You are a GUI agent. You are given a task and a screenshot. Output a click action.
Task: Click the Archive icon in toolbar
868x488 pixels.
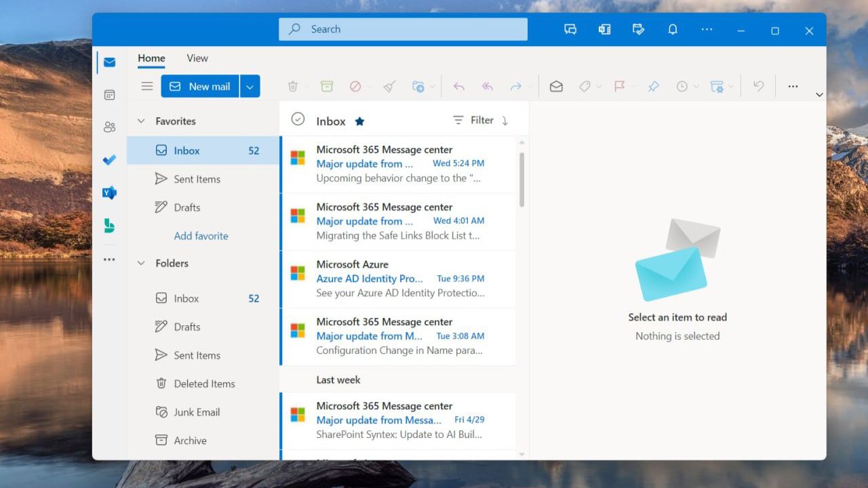click(x=327, y=86)
